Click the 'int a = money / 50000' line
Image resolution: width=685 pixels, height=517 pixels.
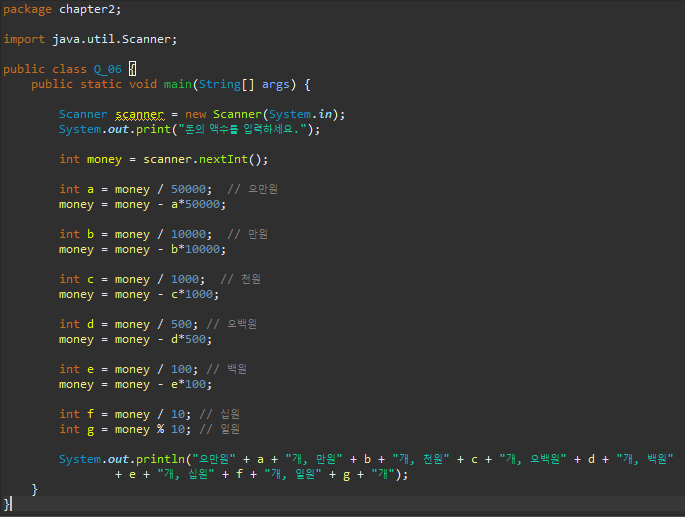pyautogui.click(x=135, y=189)
